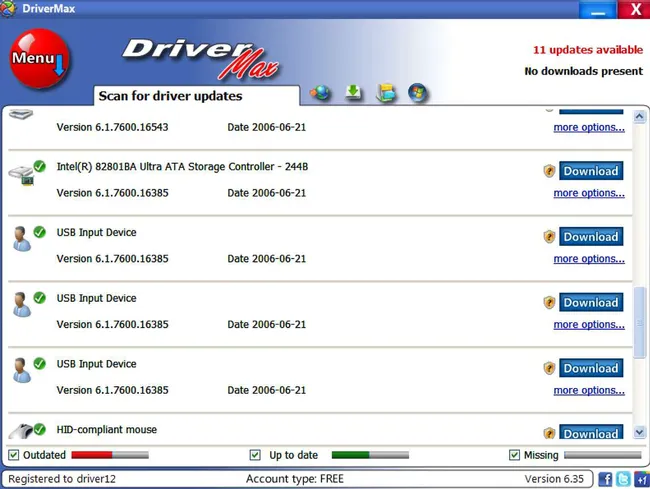Open the Twitter icon in status bar
650x489 pixels.
[x=623, y=479]
